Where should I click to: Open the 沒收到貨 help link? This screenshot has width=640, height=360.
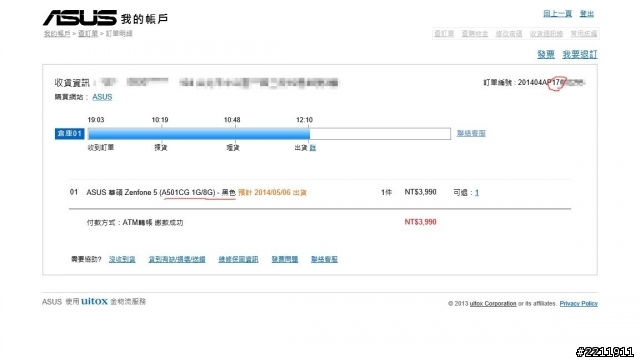122,259
